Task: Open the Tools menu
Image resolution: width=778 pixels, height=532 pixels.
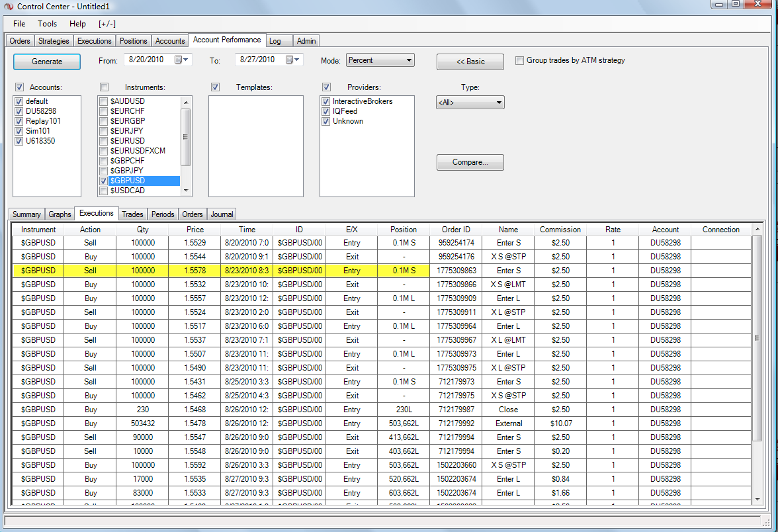Action: click(47, 24)
